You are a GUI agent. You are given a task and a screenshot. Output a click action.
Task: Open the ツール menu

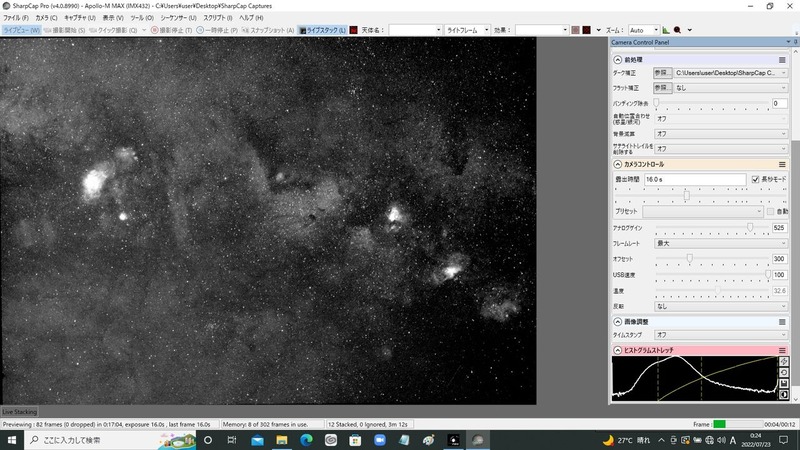[x=142, y=18]
